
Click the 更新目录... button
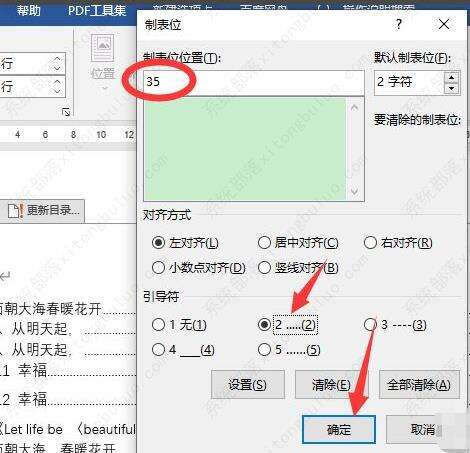42,211
